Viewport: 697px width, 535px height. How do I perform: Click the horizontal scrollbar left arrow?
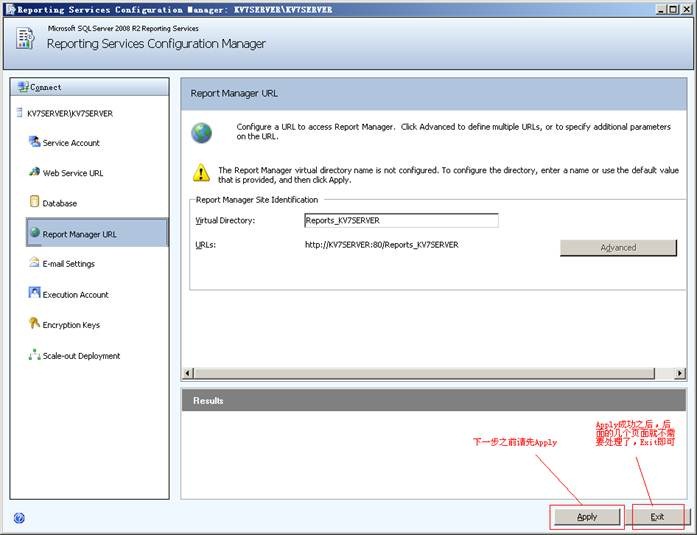188,373
